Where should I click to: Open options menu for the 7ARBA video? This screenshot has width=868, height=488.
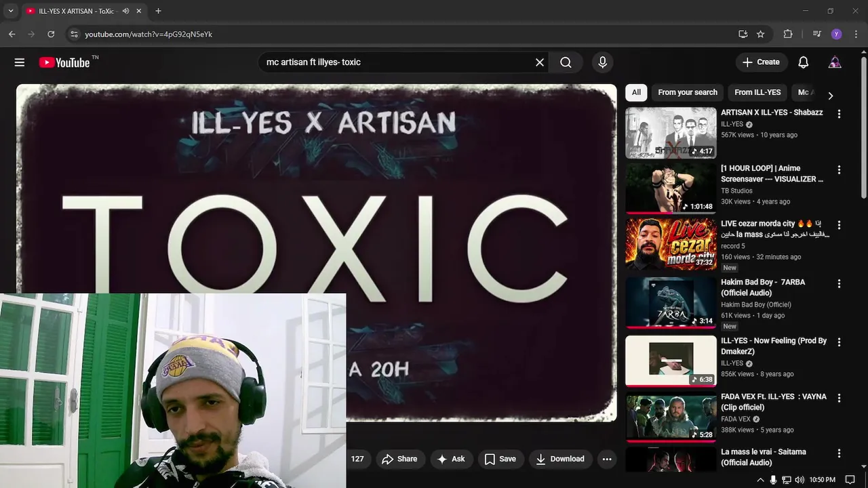[839, 283]
